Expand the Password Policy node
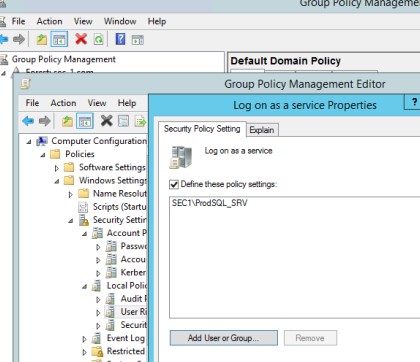This screenshot has width=420, height=362. click(98, 247)
